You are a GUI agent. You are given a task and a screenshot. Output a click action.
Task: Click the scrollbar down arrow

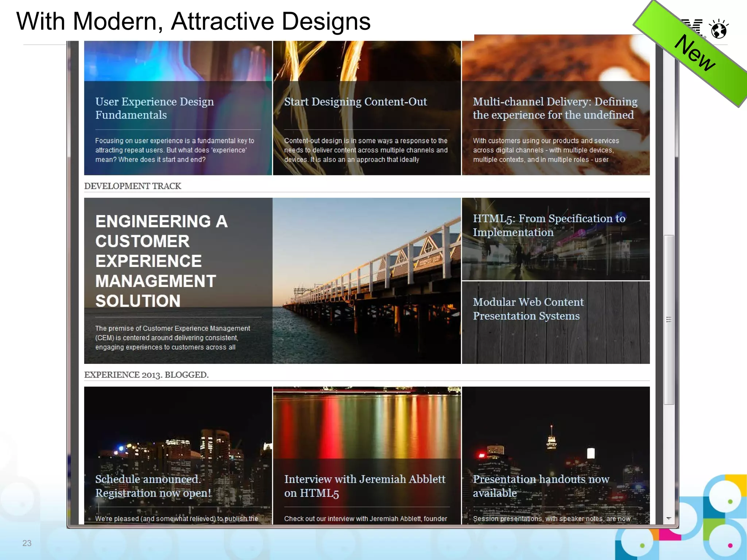[669, 518]
